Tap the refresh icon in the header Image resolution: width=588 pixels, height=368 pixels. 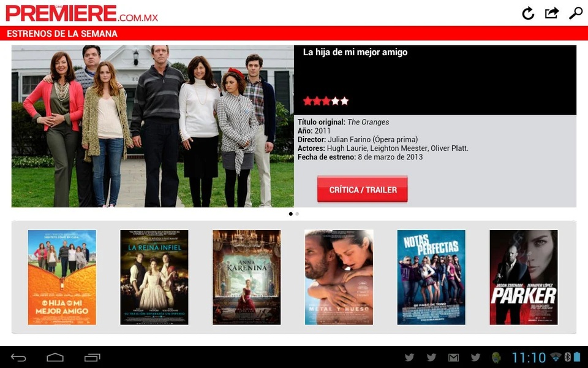pos(528,13)
